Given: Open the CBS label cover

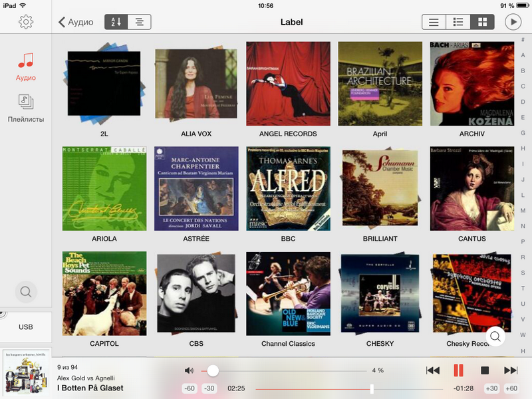Looking at the screenshot, I should click(x=196, y=293).
